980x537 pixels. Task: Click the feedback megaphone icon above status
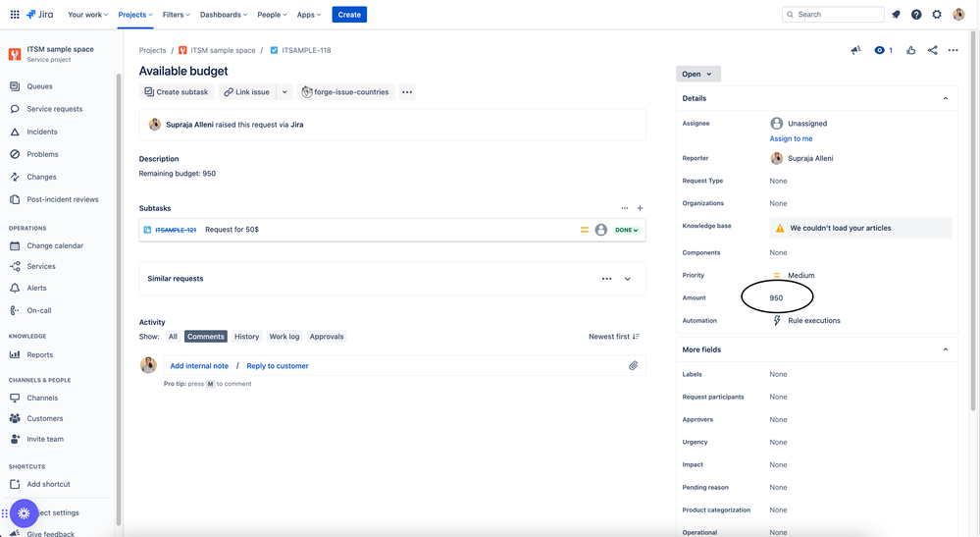tap(855, 50)
